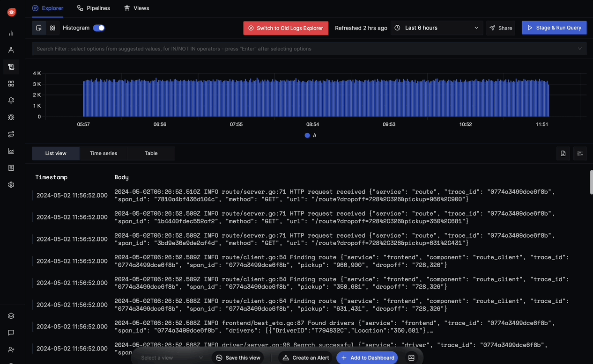The width and height of the screenshot is (593, 364).
Task: Click Save this view button
Action: coord(237,358)
